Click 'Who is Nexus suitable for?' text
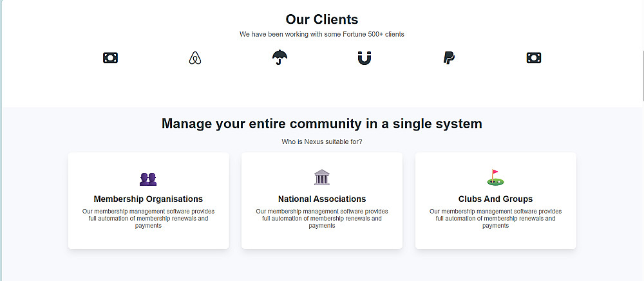 (x=322, y=141)
